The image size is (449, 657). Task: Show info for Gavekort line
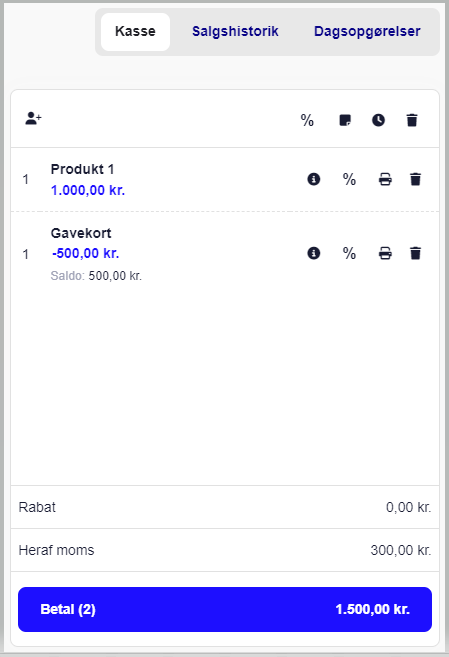314,253
